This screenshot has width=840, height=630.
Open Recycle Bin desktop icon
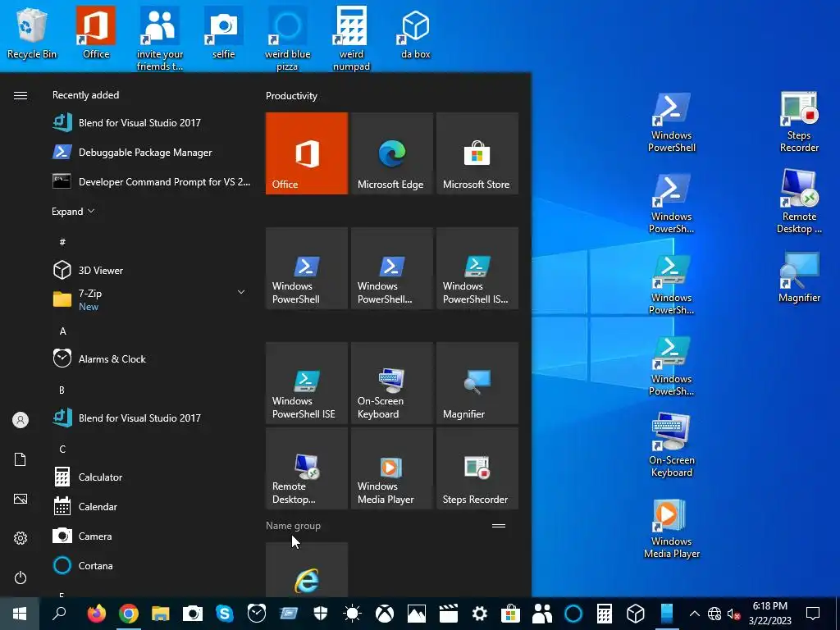pyautogui.click(x=32, y=33)
